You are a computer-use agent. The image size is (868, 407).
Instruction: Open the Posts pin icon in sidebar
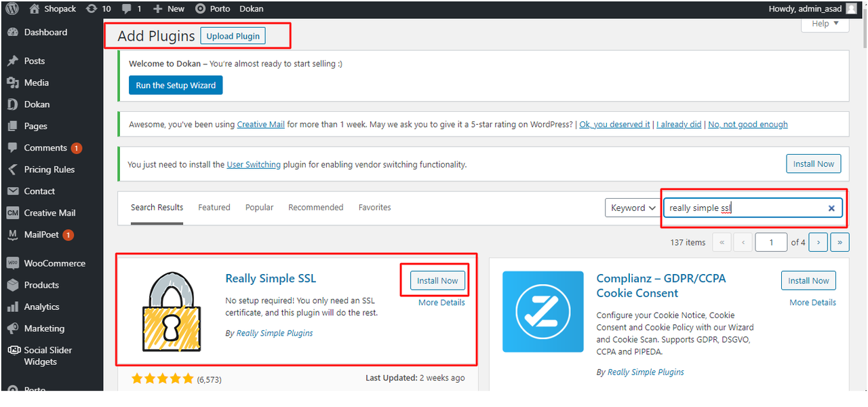[x=13, y=61]
